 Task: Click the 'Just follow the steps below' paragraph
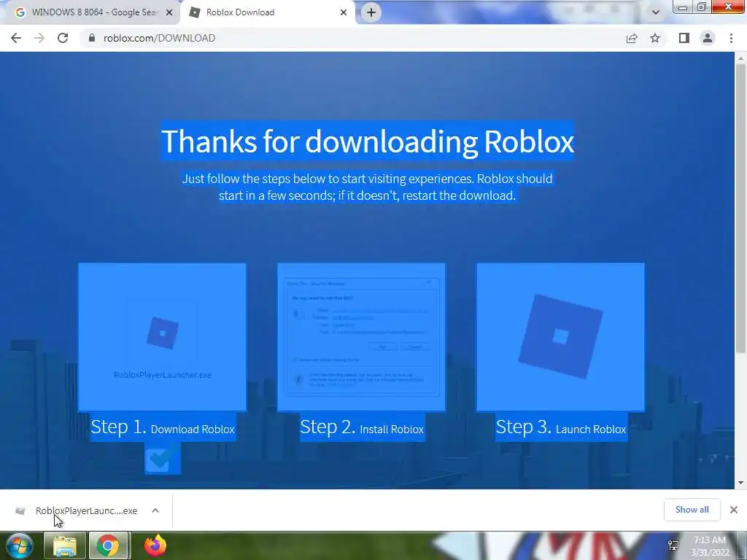[x=368, y=187]
